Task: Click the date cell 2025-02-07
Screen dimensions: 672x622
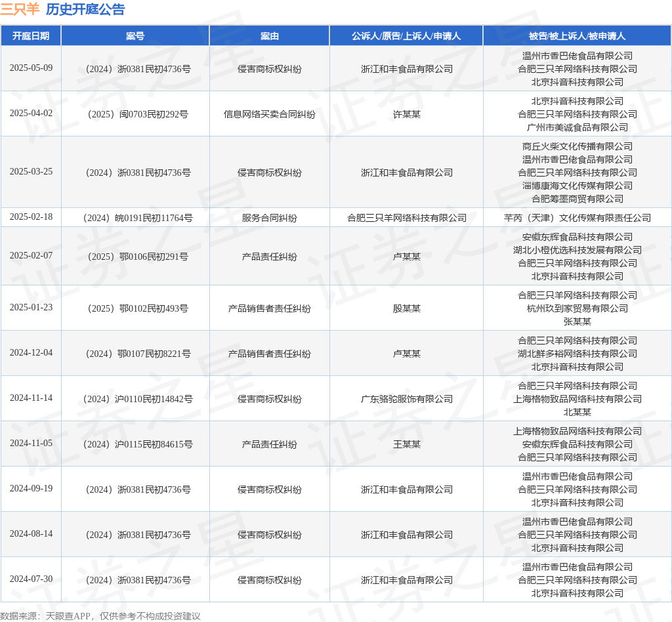Action: 31,256
